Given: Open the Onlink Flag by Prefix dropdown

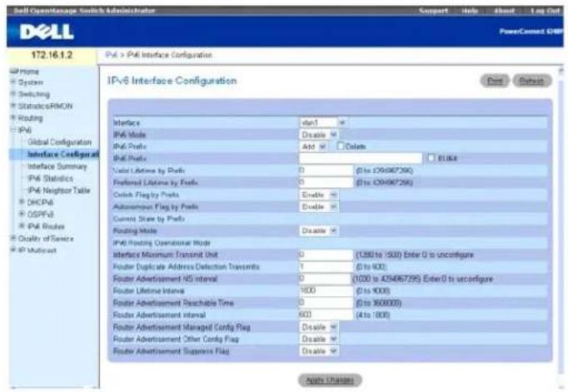Looking at the screenshot, I should pos(318,195).
